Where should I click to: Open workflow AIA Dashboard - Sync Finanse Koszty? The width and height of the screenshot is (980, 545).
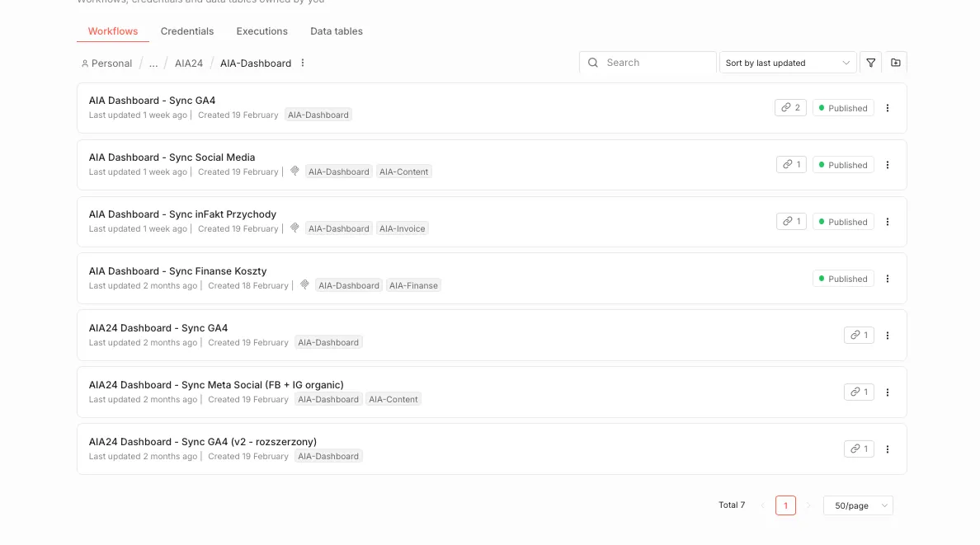[177, 270]
